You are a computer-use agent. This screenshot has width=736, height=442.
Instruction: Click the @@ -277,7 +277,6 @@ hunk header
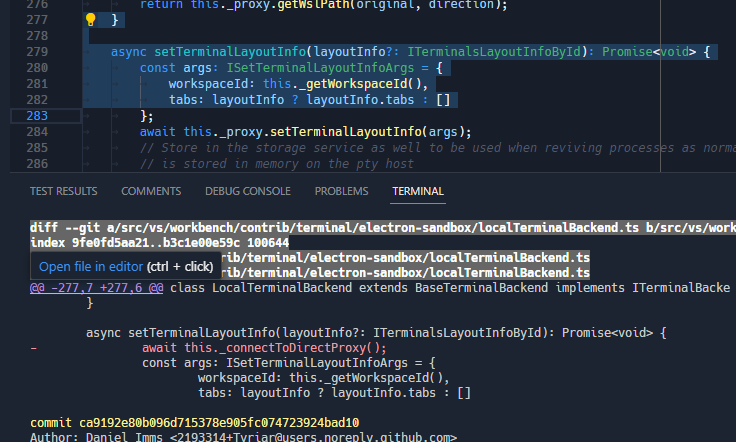pos(96,288)
